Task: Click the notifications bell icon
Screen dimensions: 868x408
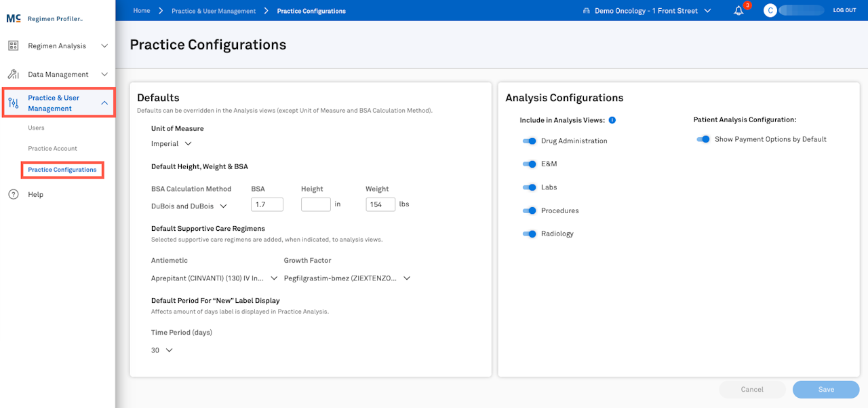Action: point(738,11)
